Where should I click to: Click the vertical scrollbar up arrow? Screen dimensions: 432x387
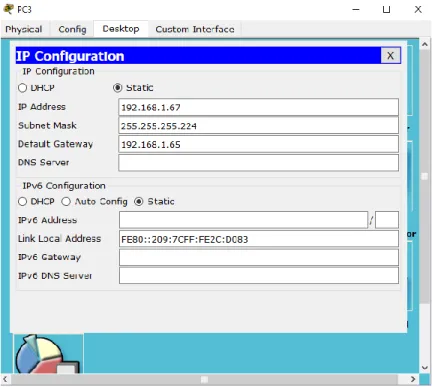[x=425, y=44]
